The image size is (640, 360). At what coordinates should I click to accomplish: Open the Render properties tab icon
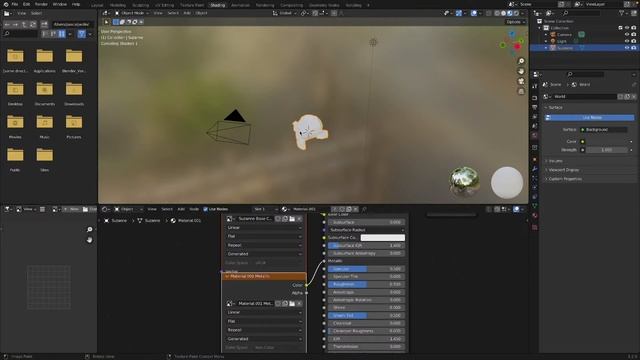click(535, 98)
